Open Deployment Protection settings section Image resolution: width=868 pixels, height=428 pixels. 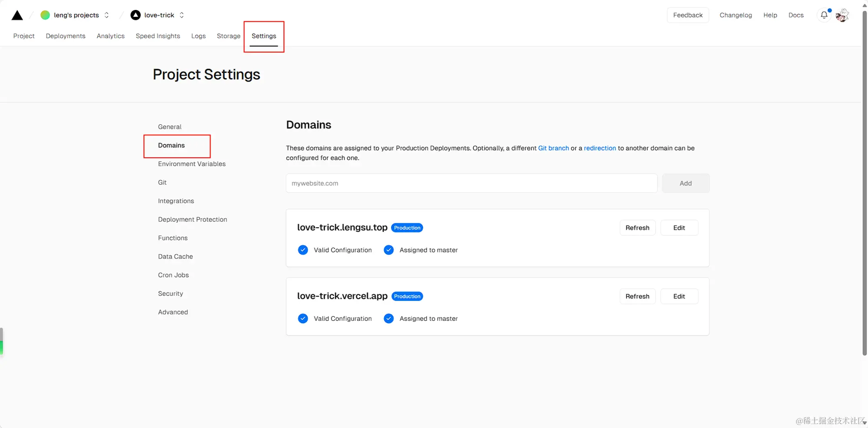tap(193, 219)
